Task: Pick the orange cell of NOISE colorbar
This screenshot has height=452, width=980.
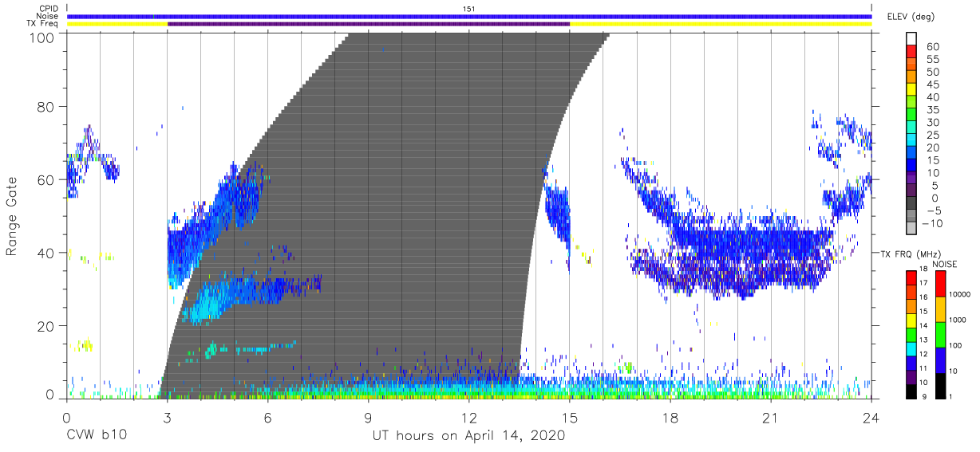Action: pyautogui.click(x=940, y=309)
